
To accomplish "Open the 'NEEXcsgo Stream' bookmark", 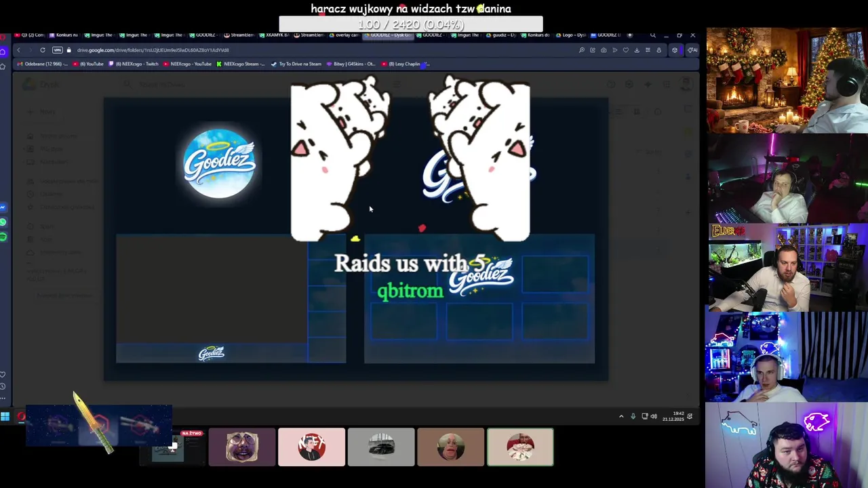I will pos(241,64).
